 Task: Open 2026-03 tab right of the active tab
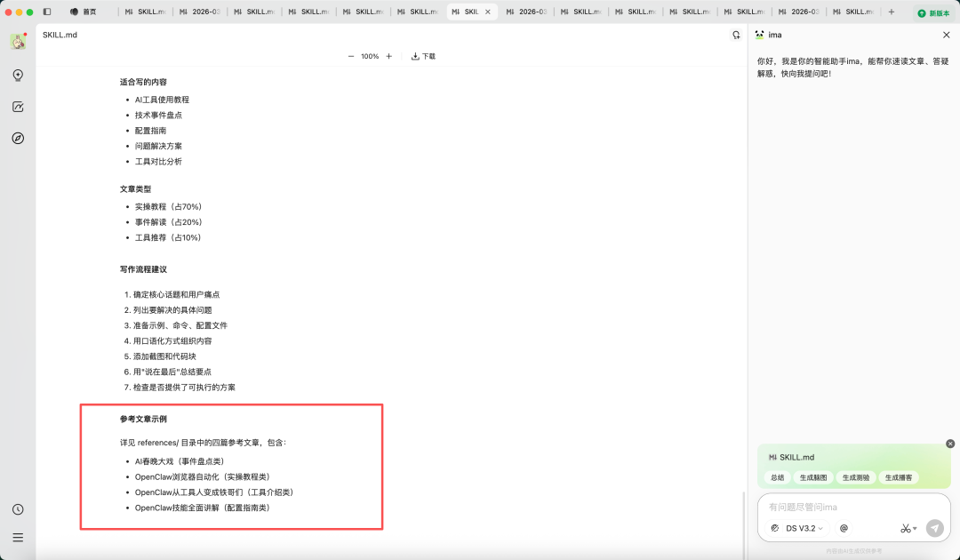526,12
